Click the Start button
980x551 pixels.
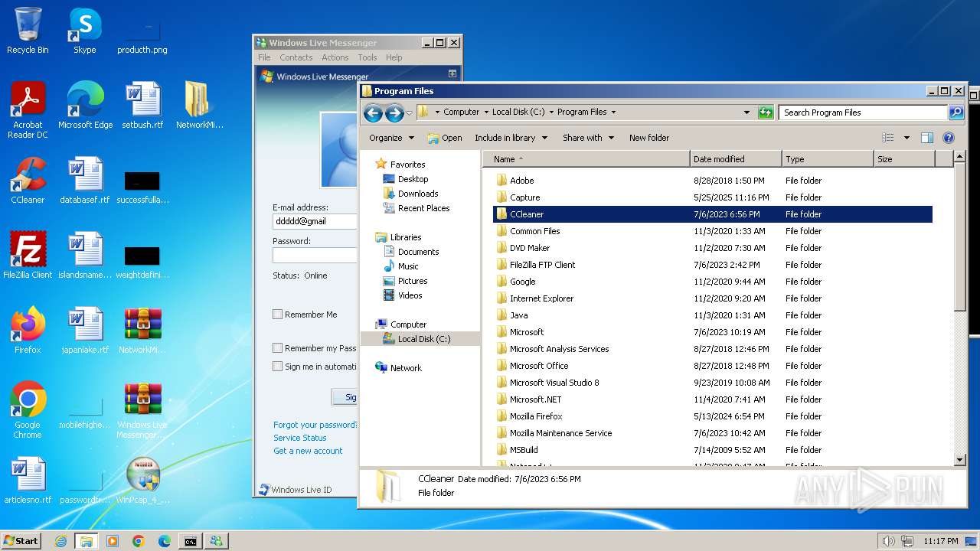21,540
